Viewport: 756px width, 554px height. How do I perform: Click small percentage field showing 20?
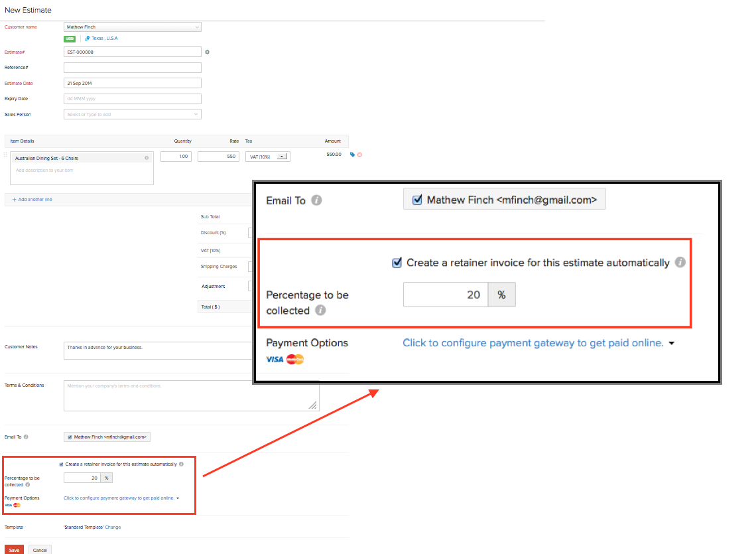click(x=82, y=478)
